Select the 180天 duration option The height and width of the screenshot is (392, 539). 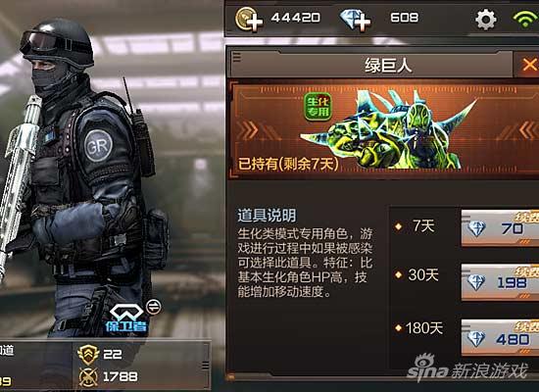point(418,328)
